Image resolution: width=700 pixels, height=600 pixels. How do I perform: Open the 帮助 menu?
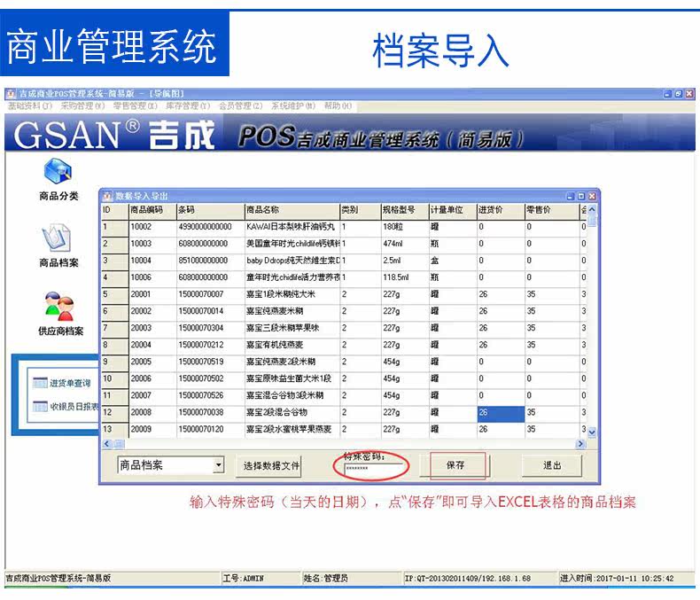[x=338, y=105]
